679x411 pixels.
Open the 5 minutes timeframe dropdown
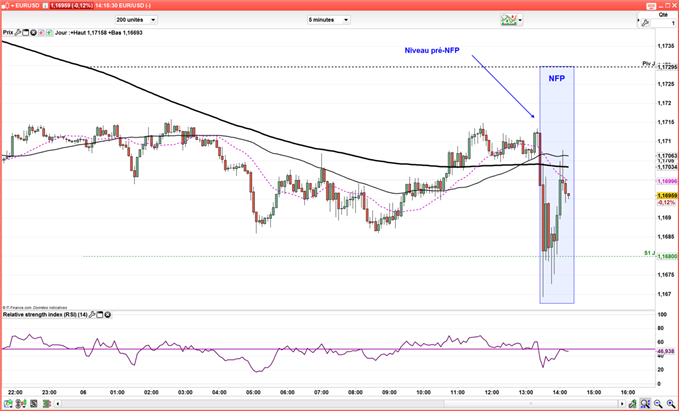pyautogui.click(x=329, y=20)
